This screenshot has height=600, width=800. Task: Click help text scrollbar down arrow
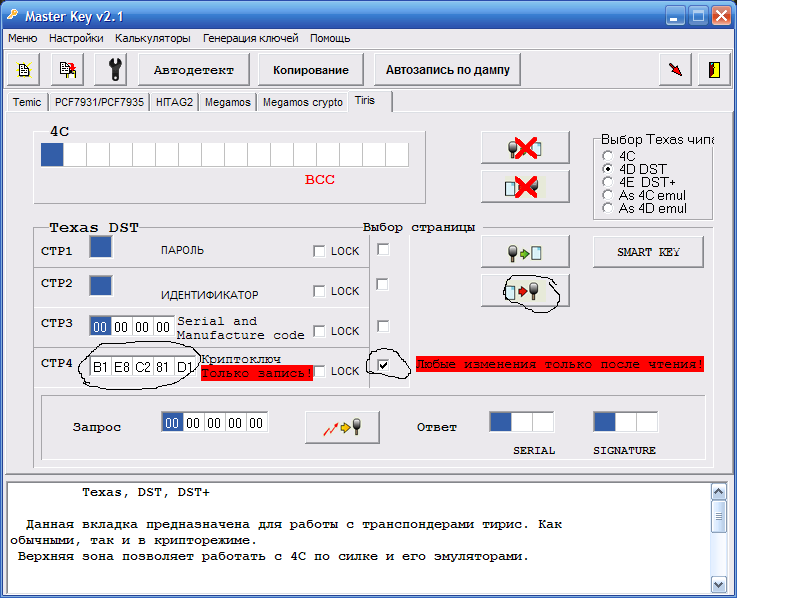pyautogui.click(x=718, y=584)
